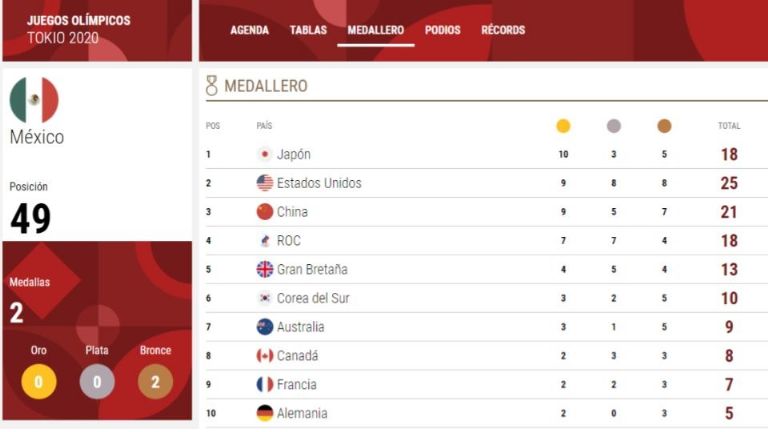The height and width of the screenshot is (432, 768).
Task: Click the China flag icon
Action: pos(265,212)
